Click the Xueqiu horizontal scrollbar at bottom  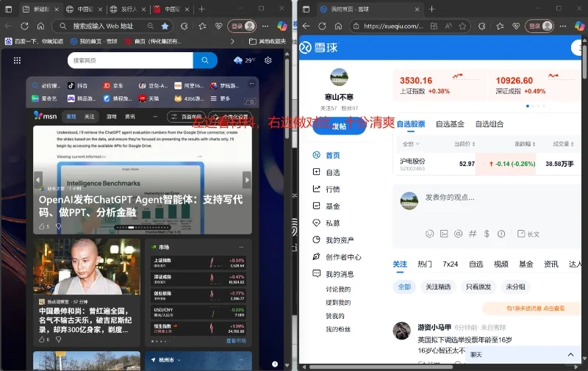click(381, 367)
